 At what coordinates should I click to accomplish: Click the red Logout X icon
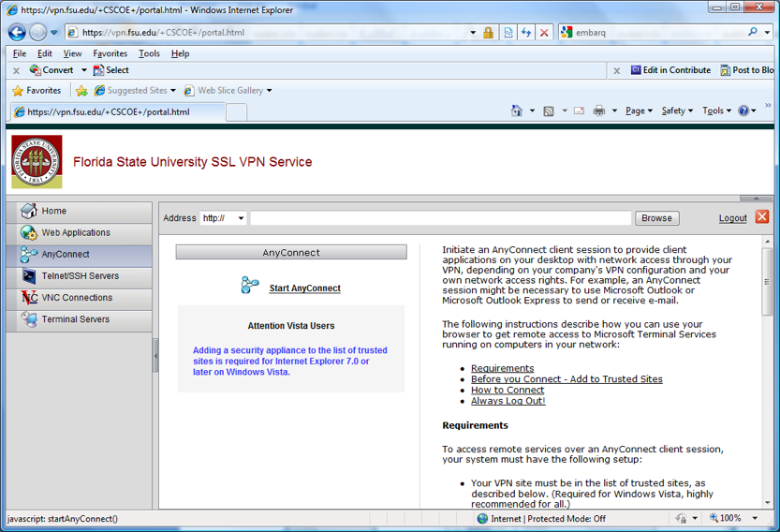(x=762, y=216)
